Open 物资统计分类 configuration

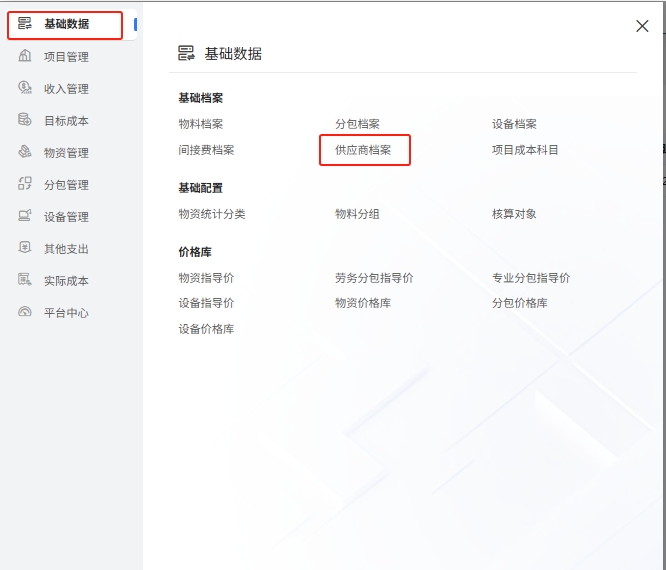[x=211, y=214]
